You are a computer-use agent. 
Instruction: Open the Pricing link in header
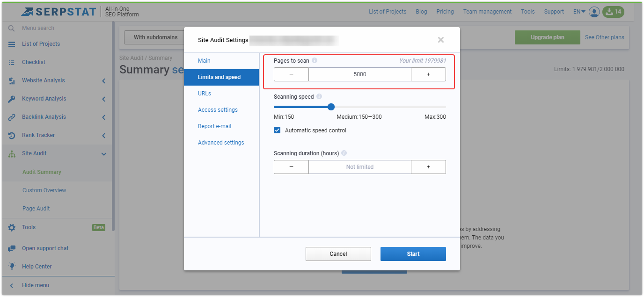[x=445, y=12]
